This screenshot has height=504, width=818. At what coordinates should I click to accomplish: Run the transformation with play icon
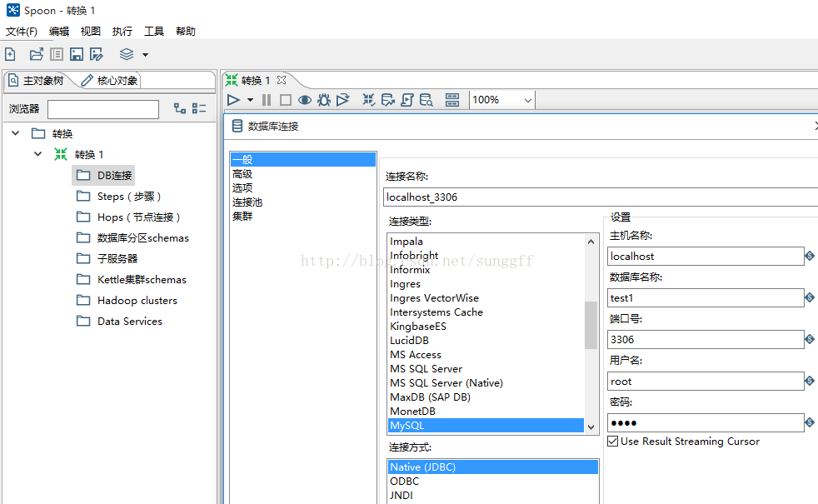[x=234, y=100]
